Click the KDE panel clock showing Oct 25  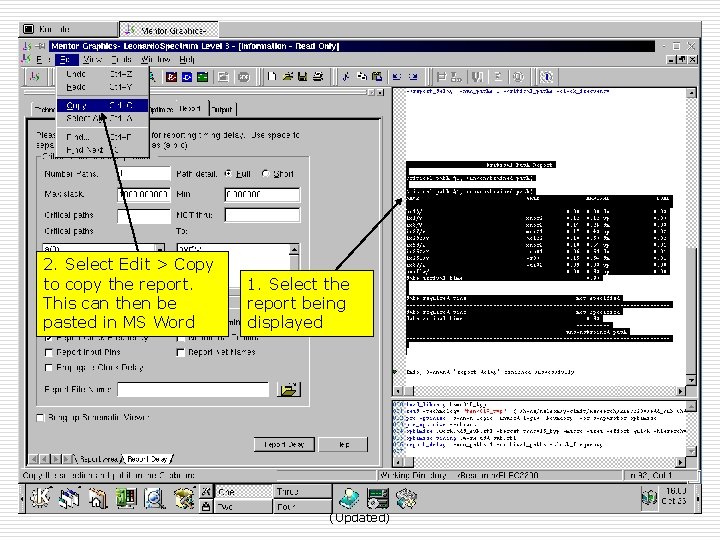click(x=675, y=496)
